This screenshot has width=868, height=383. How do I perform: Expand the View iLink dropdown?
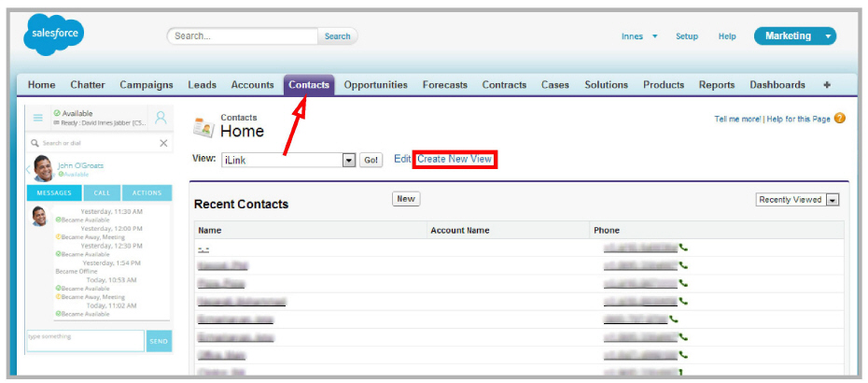coord(349,160)
